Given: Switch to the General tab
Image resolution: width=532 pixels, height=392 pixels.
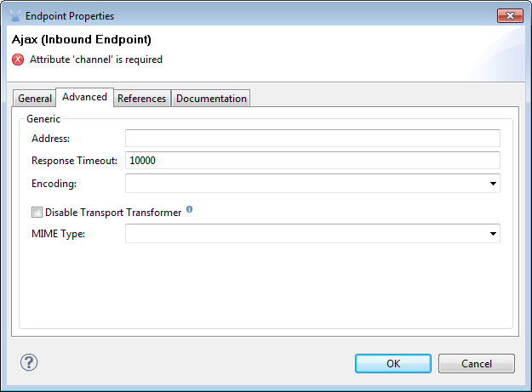Looking at the screenshot, I should click(x=35, y=99).
